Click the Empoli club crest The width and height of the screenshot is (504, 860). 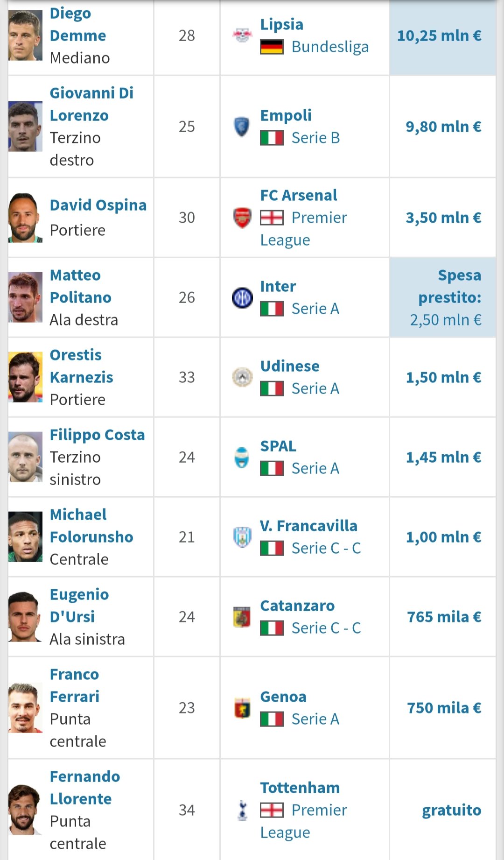click(x=242, y=127)
